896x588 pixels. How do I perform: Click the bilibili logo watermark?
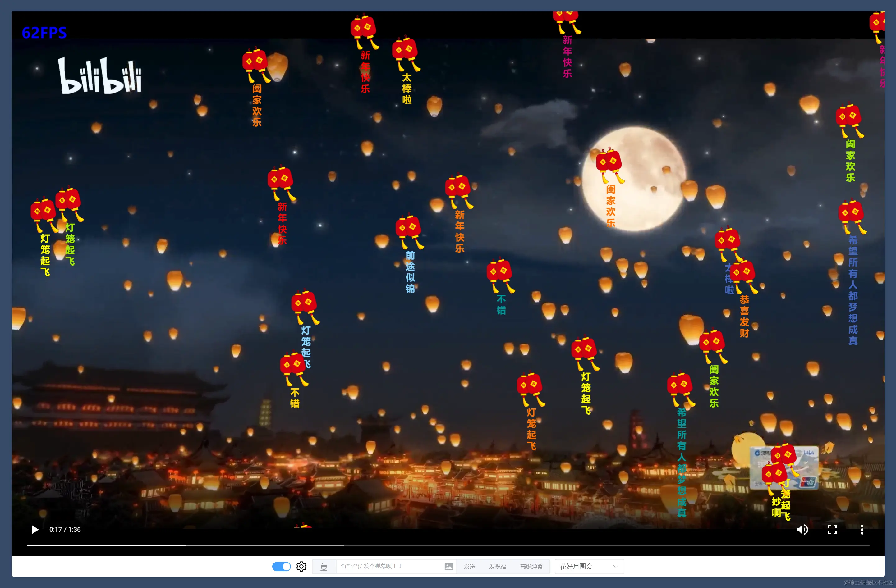(100, 75)
